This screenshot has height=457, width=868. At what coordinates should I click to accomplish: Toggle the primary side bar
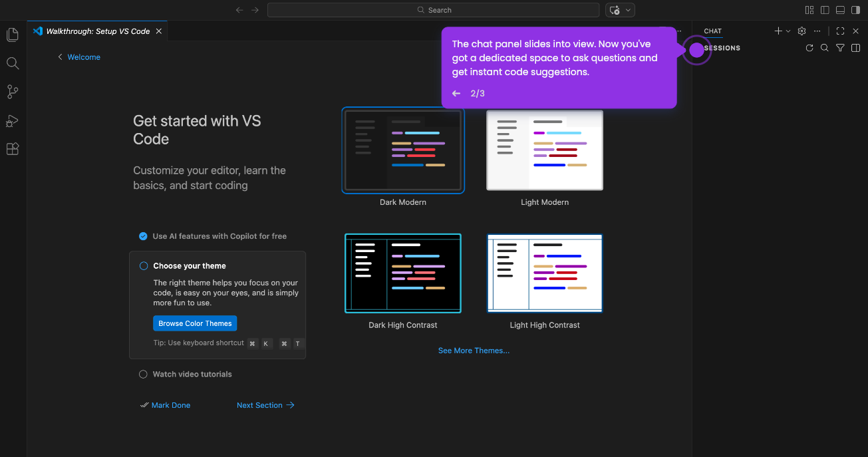click(825, 10)
